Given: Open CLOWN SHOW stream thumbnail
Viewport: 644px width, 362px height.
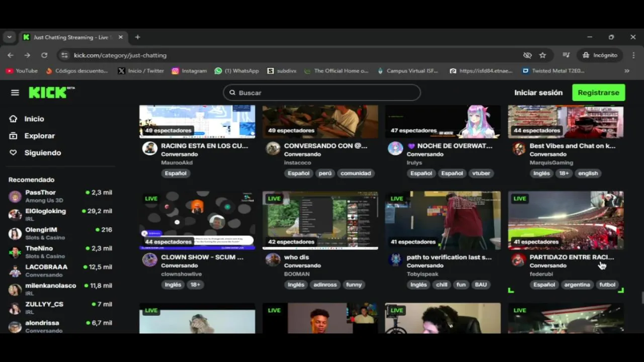Looking at the screenshot, I should coord(197,220).
